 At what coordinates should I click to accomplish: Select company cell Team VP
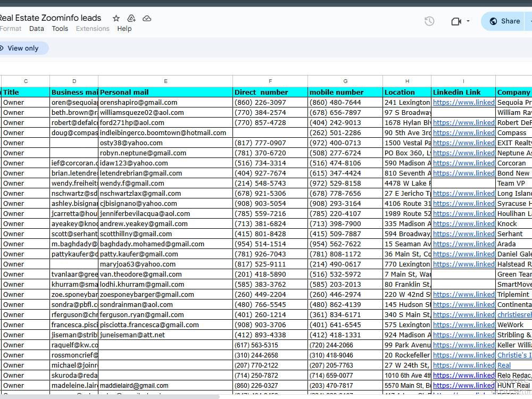514,183
